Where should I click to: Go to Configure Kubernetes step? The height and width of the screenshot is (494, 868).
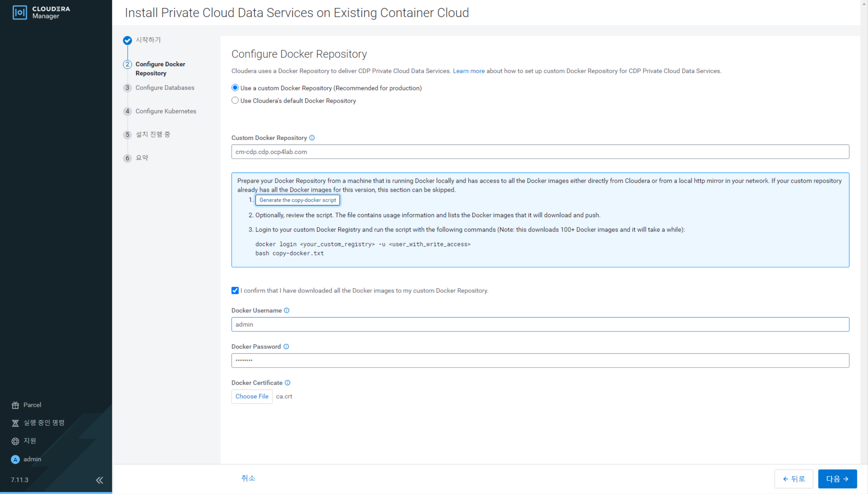[166, 111]
